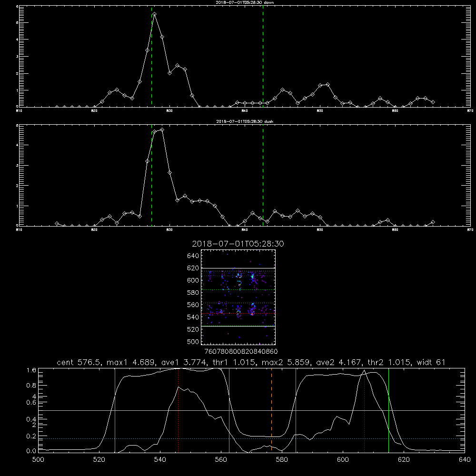The height and width of the screenshot is (476, 476).
Task: Click the "560" x-axis label of the bottom plot
Action: pyautogui.click(x=221, y=459)
